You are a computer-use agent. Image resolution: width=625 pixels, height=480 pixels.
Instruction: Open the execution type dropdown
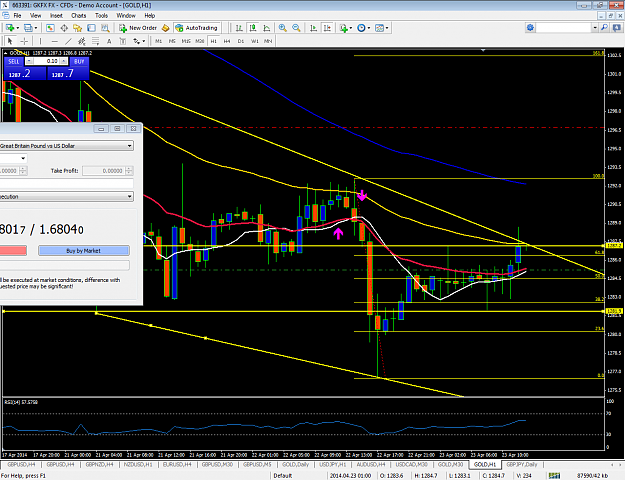(x=66, y=197)
